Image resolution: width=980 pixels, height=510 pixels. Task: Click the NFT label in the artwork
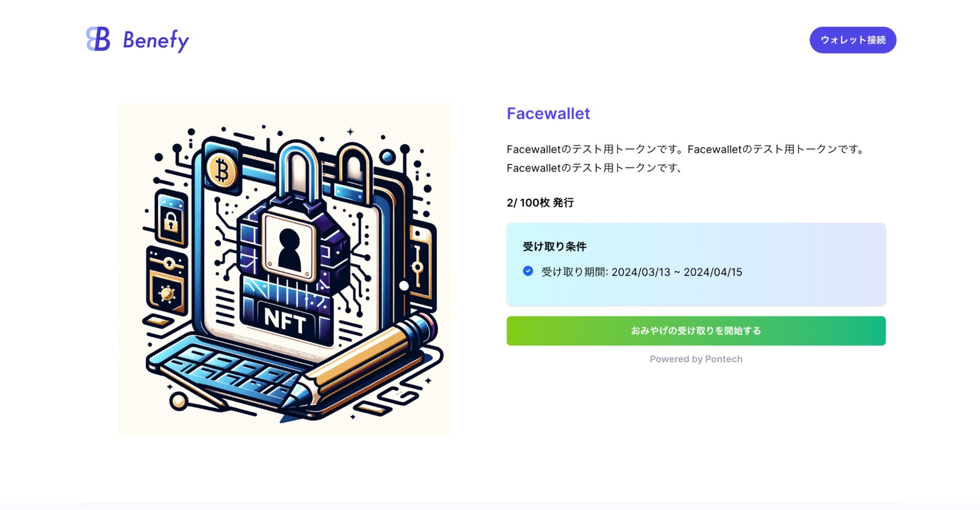285,320
